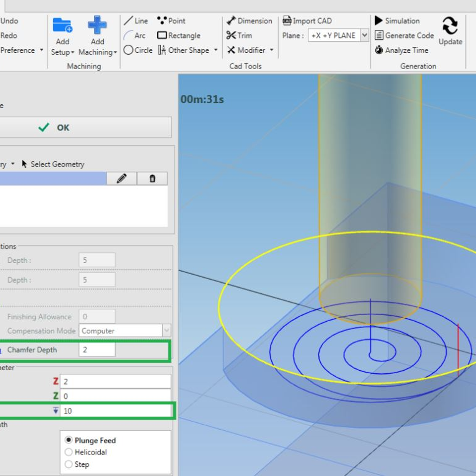Screen dimensions: 476x476
Task: Click the 00m:31s time readout
Action: click(202, 99)
